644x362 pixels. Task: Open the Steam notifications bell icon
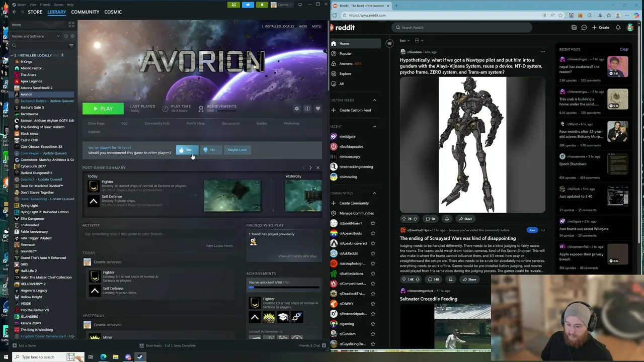pyautogui.click(x=262, y=5)
